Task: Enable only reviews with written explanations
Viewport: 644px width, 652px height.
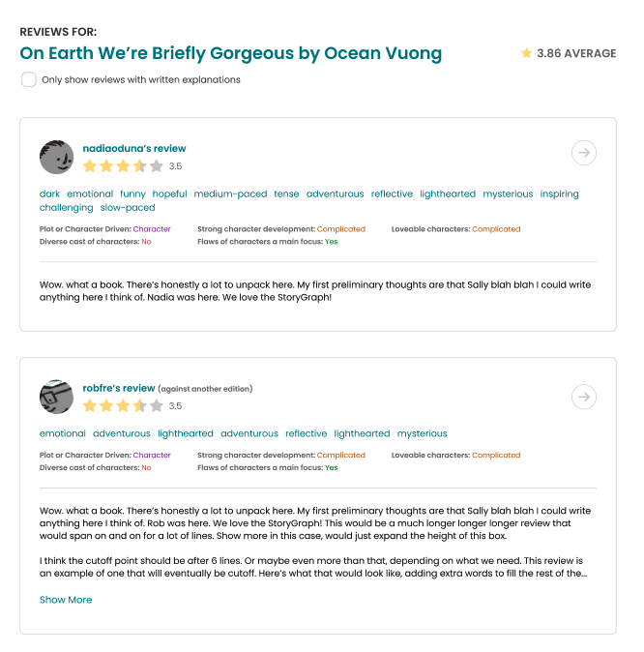Action: point(29,79)
